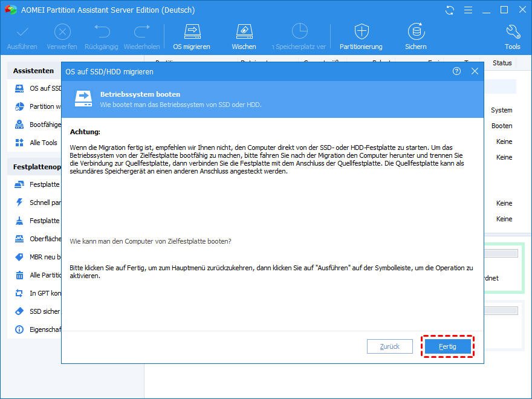
Task: Click the Status column header
Action: 502,63
